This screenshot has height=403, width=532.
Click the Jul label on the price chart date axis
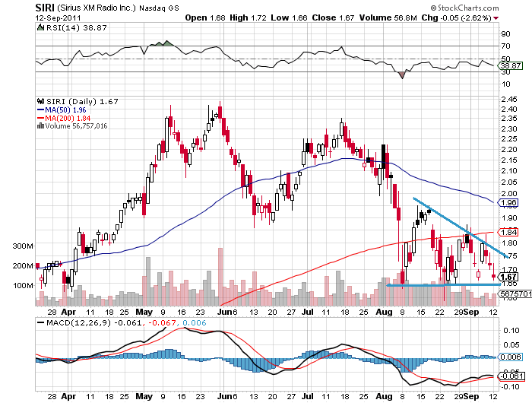tap(307, 312)
